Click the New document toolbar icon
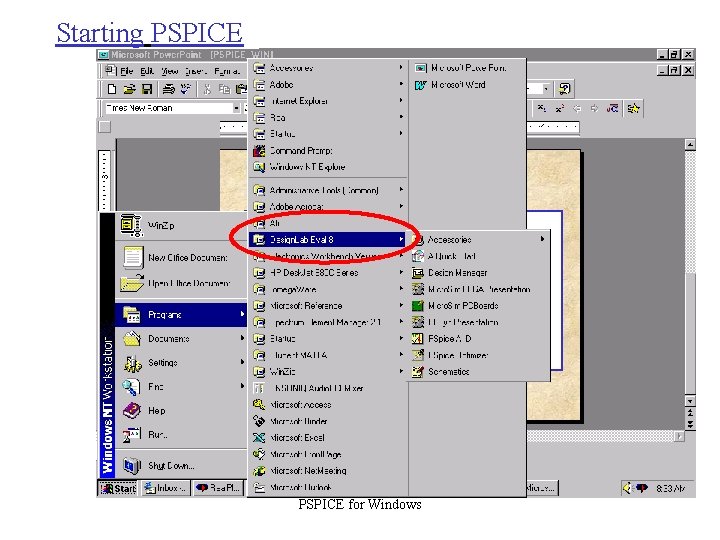This screenshot has width=720, height=540. pos(112,89)
